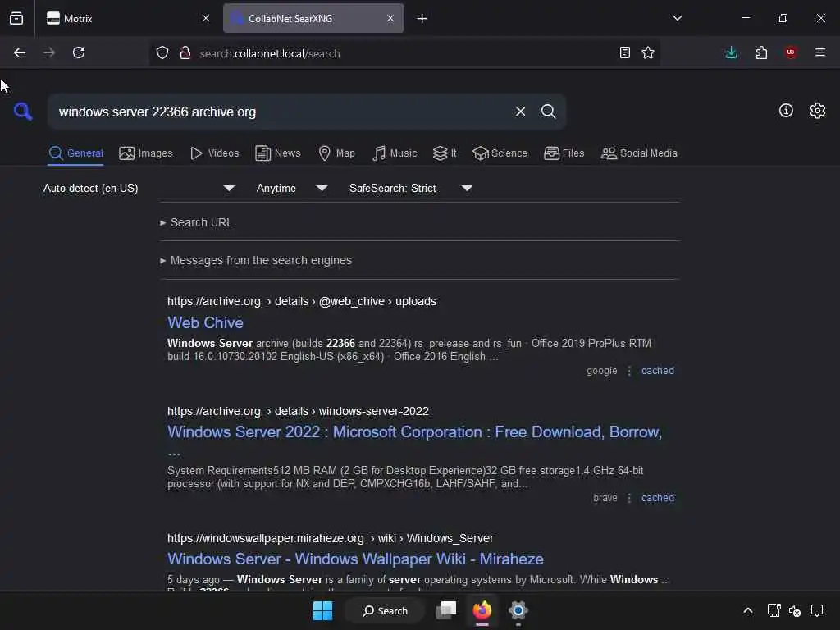
Task: Open the Firefox View icon at top left
Action: coord(16,18)
